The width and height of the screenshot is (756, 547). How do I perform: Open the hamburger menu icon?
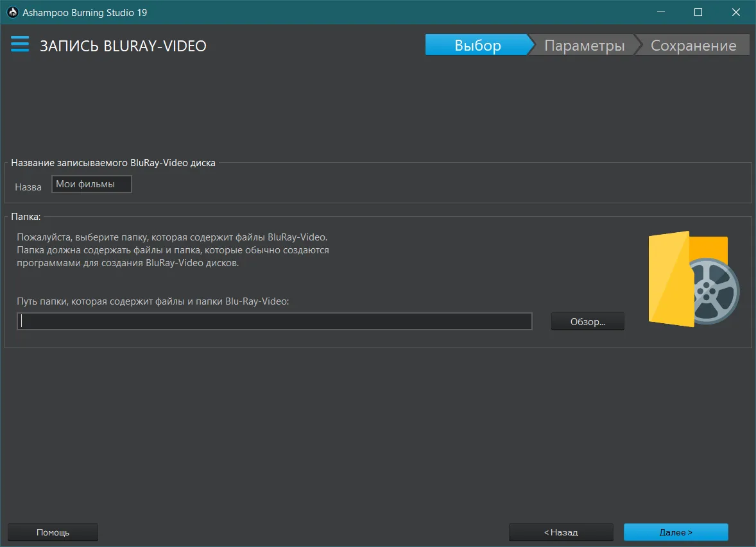20,44
